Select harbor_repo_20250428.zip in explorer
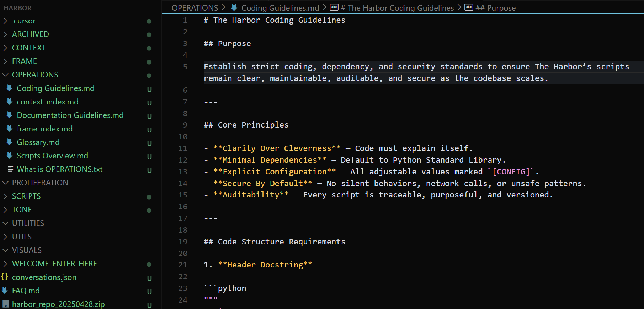Image resolution: width=644 pixels, height=309 pixels. (58, 304)
